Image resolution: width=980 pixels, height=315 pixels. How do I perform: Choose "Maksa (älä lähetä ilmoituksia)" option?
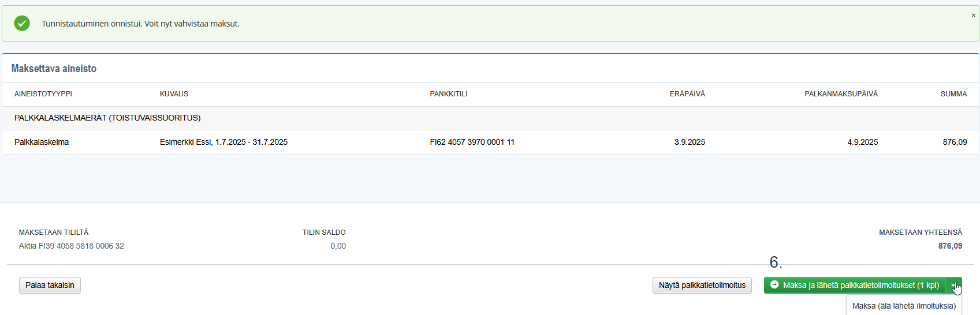904,306
